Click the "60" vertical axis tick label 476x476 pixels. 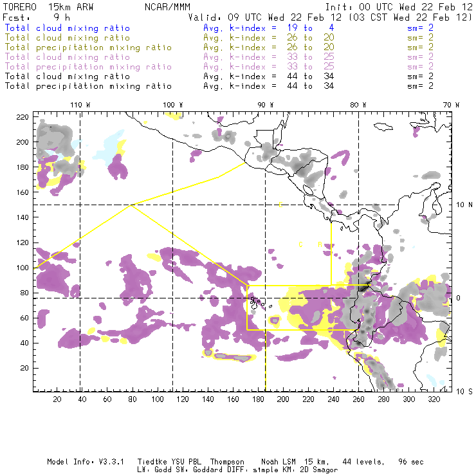coord(25,318)
